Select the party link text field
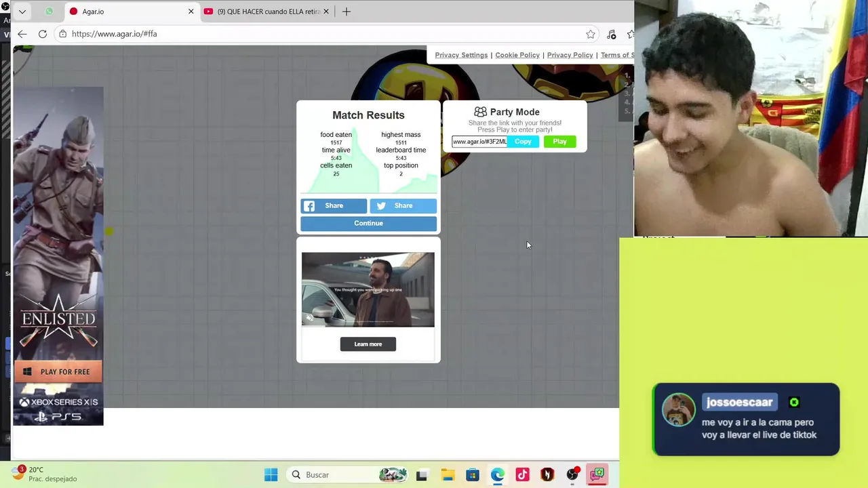 pyautogui.click(x=479, y=142)
